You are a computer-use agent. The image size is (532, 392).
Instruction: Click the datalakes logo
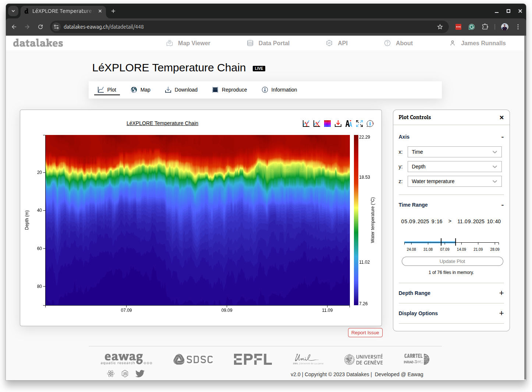(38, 43)
